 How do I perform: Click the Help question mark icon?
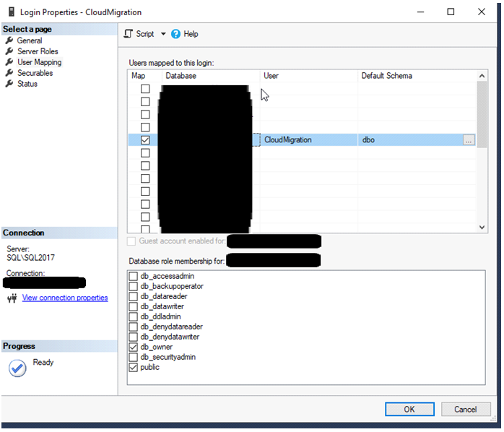(175, 34)
